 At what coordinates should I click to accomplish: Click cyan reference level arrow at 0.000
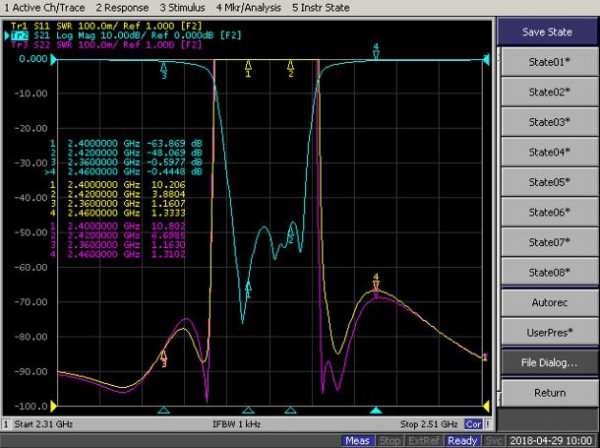54,59
